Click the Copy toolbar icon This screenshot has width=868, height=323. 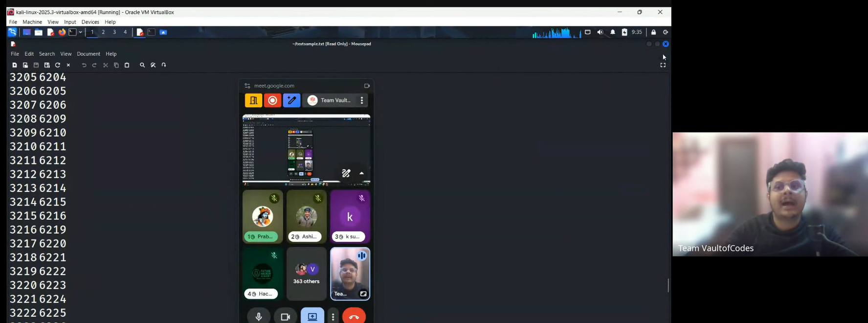click(116, 65)
